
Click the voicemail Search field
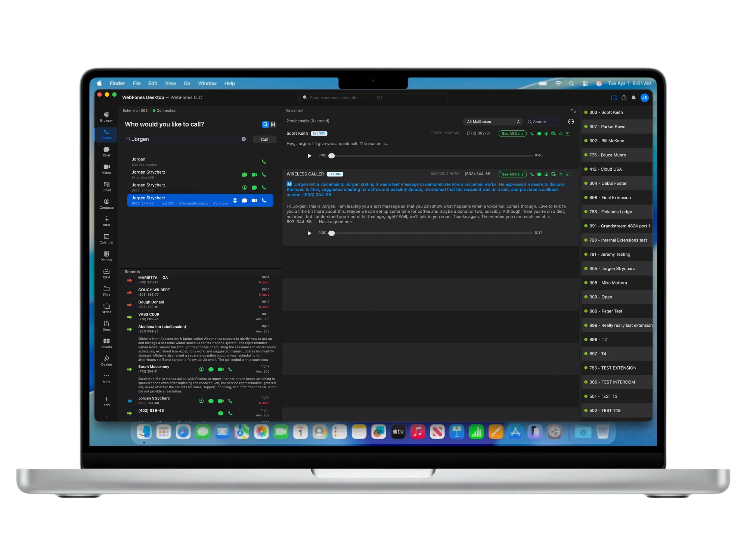click(x=545, y=122)
